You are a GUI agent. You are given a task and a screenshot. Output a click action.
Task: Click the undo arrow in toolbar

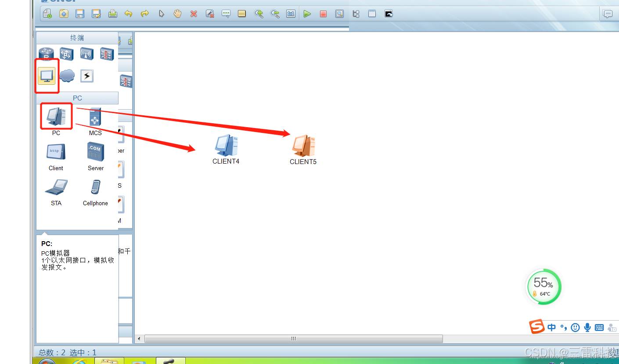coord(128,14)
